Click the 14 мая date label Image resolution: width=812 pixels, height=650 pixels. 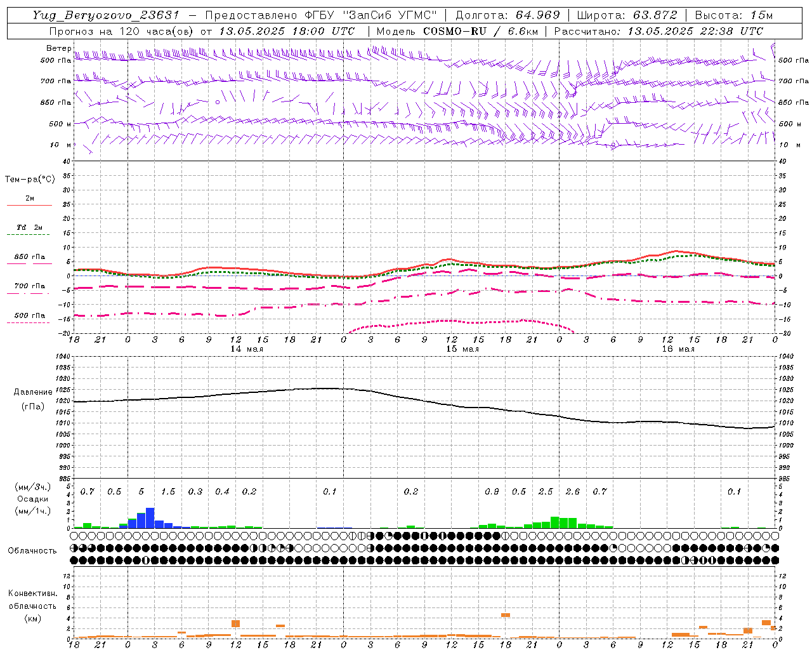click(246, 349)
